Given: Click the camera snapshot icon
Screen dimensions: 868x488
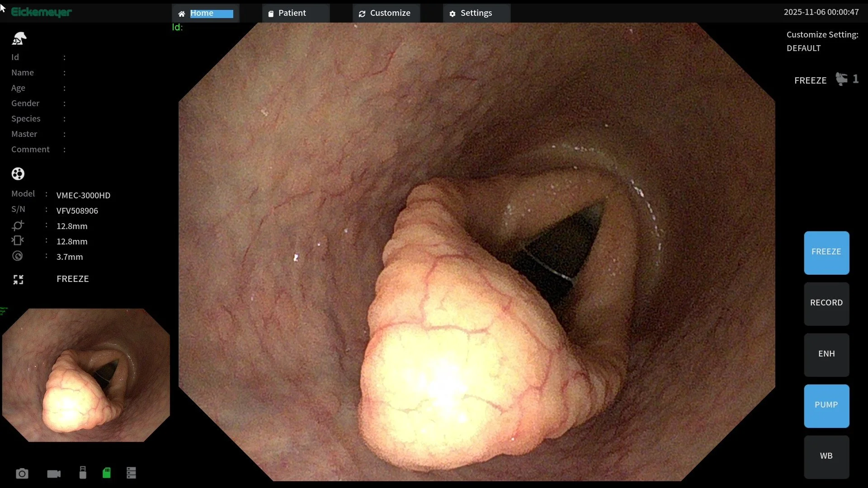Looking at the screenshot, I should point(22,474).
